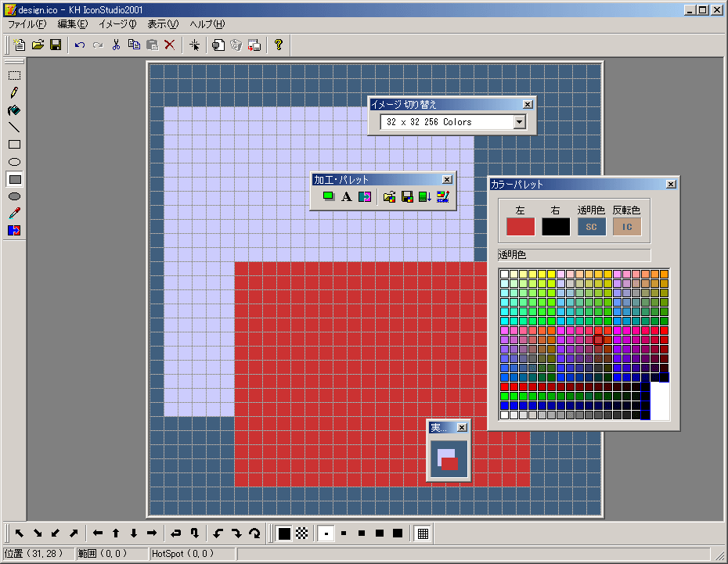Load a palette with the folder-palette icon

coord(389,196)
